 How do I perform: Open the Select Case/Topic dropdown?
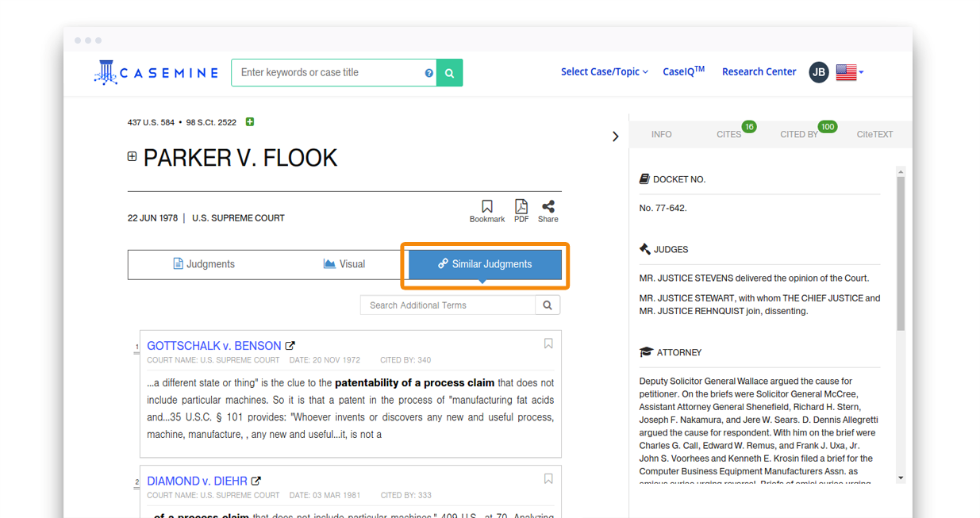604,72
